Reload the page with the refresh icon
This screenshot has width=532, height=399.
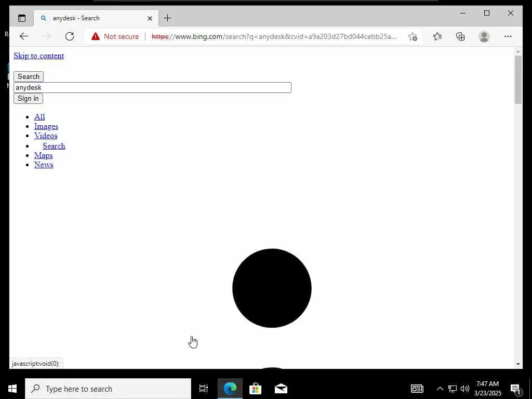point(70,36)
